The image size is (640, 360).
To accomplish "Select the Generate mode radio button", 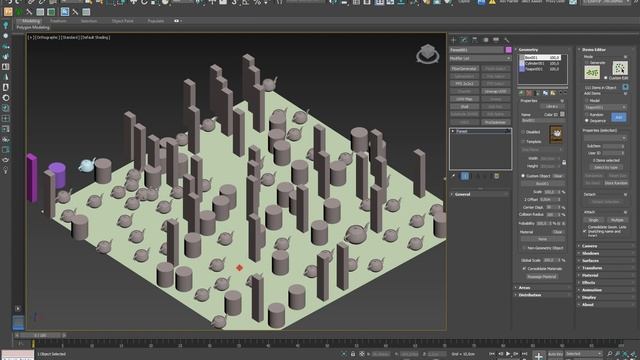I will pos(587,63).
